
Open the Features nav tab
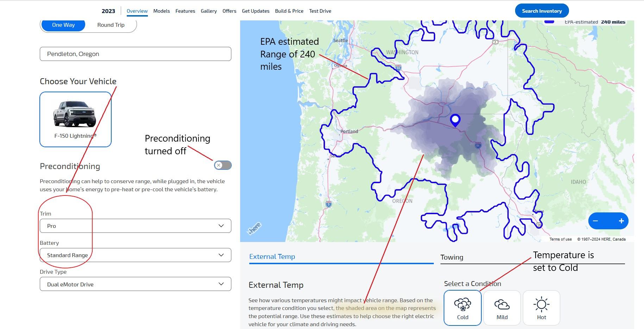(x=185, y=11)
